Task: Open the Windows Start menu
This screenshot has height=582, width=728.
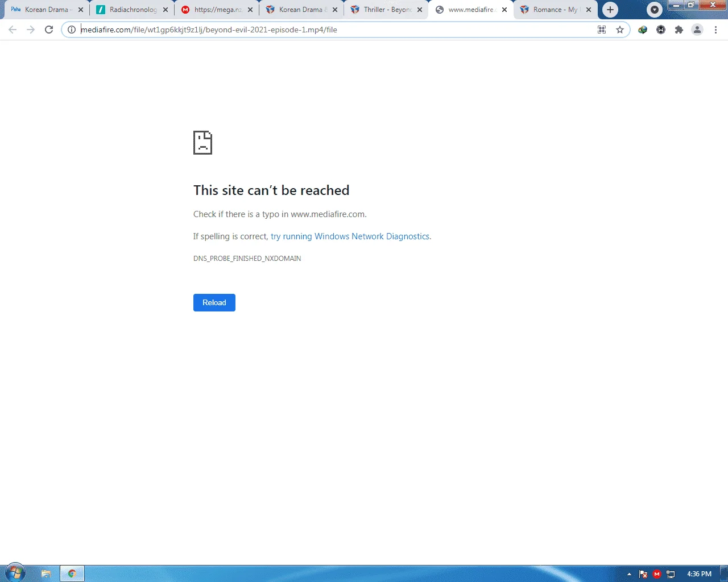Action: [15, 572]
